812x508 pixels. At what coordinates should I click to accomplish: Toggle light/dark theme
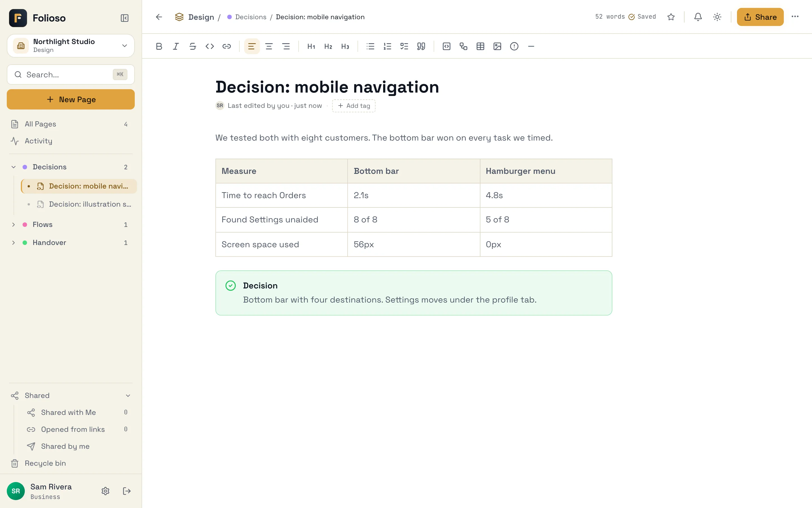717,17
